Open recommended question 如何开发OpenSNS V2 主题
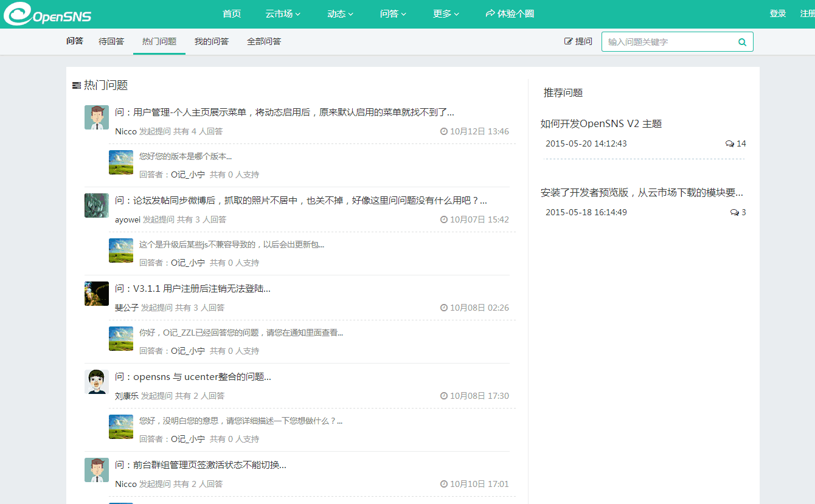 pyautogui.click(x=601, y=124)
